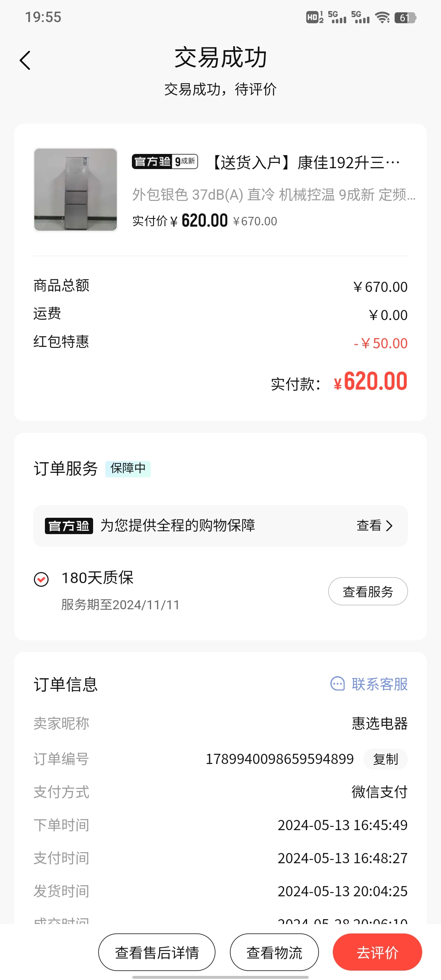Tap the 保障中 status tag
This screenshot has width=441, height=980.
point(128,469)
